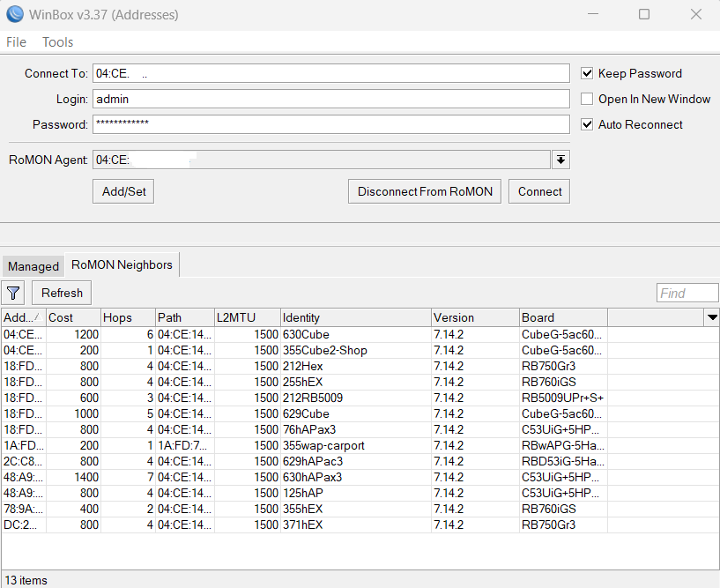Focus the Connect To address field

331,73
